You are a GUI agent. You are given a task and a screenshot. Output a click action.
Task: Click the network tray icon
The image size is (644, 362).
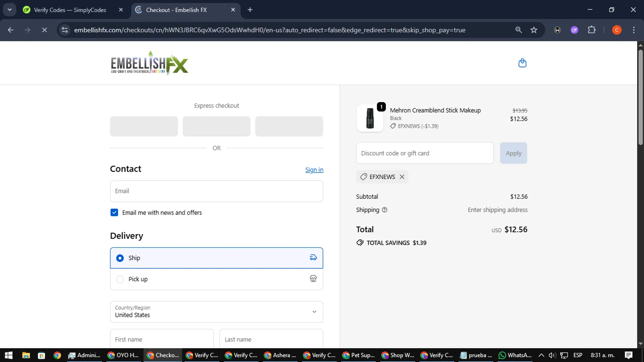click(x=564, y=355)
